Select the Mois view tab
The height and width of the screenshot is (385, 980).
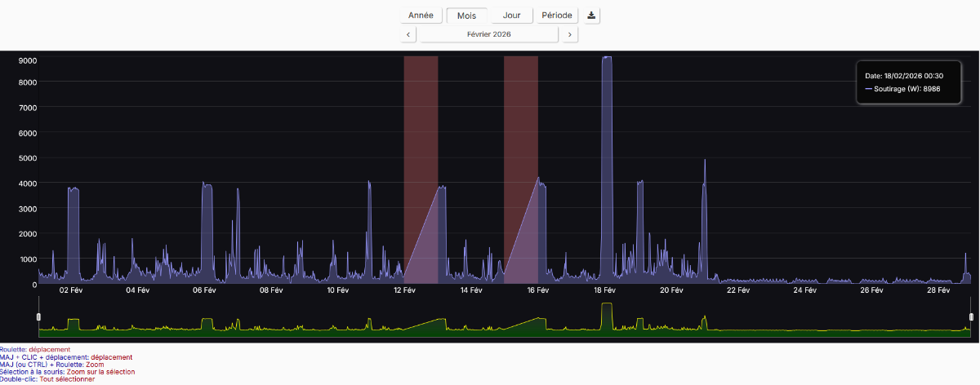click(466, 15)
